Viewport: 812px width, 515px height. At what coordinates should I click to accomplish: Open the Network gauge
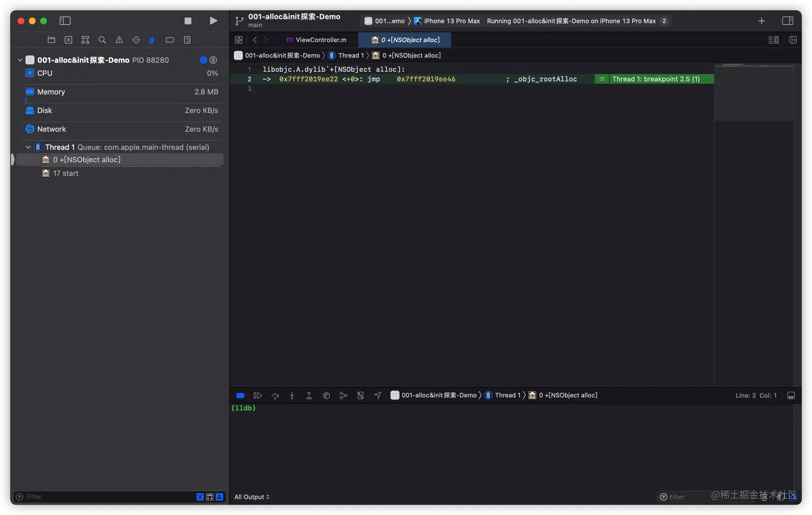coord(121,129)
